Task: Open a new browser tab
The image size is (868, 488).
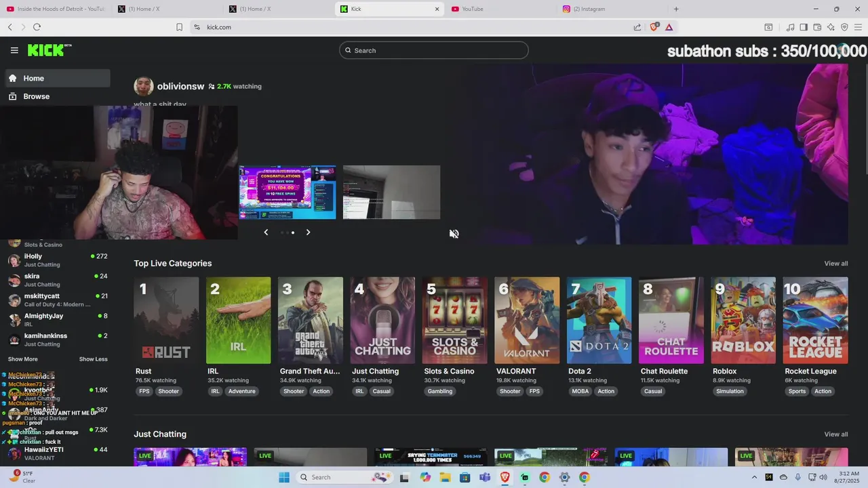Action: point(676,9)
